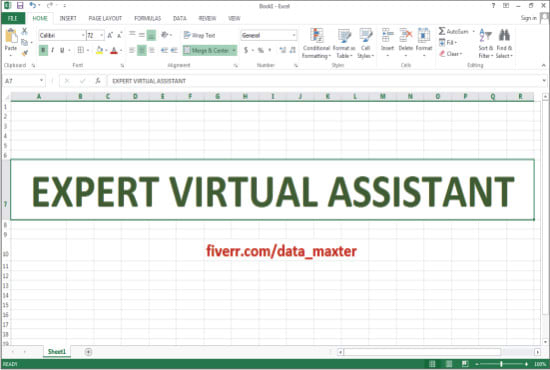Click the Copy icon

click(x=24, y=42)
